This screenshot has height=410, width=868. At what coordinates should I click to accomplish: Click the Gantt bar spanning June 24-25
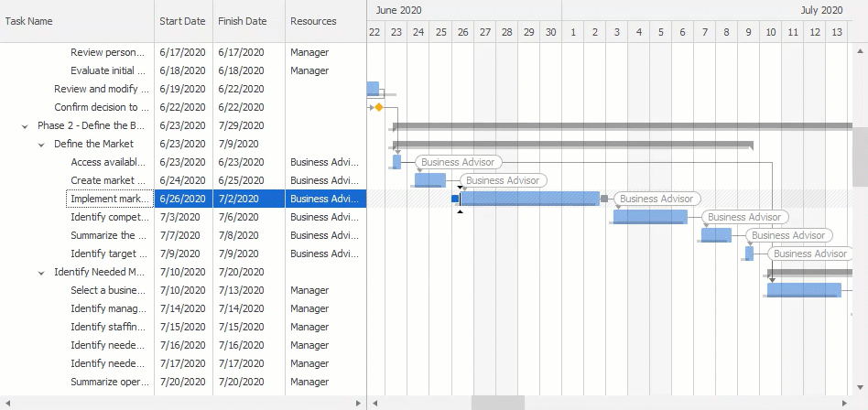pos(430,179)
